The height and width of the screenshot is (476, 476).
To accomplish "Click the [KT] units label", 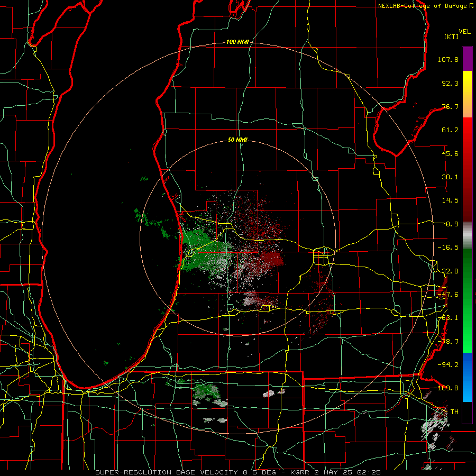I will pyautogui.click(x=452, y=36).
